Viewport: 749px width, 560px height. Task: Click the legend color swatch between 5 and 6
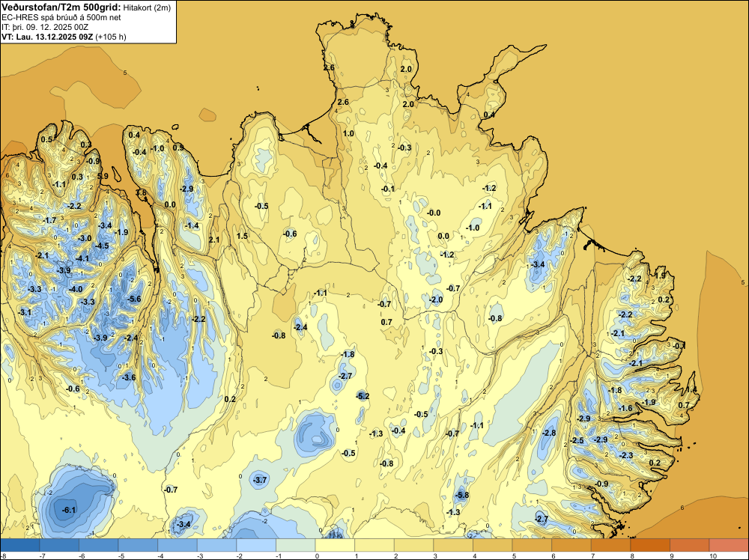tap(532, 545)
